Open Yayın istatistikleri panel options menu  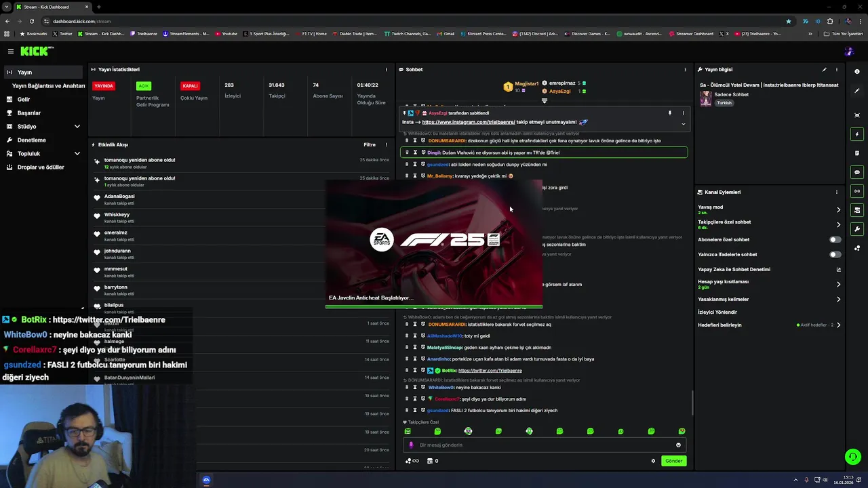pos(387,69)
